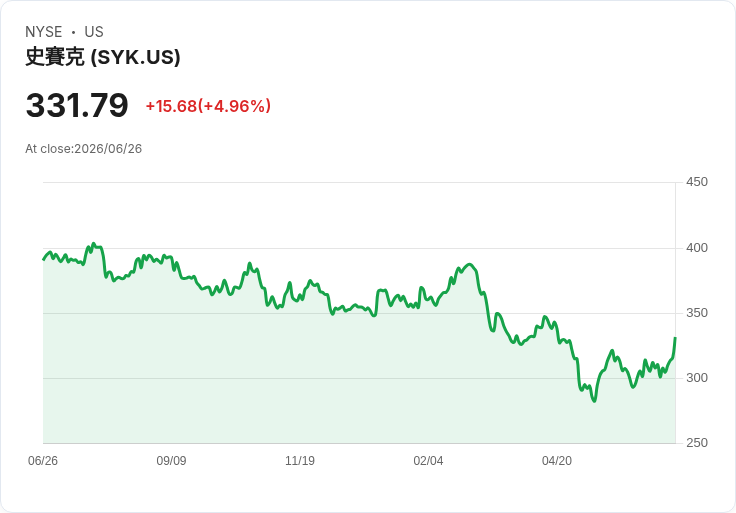Screen dimensions: 736x513
Task: Click the 400 y-axis price label
Action: tap(697, 248)
